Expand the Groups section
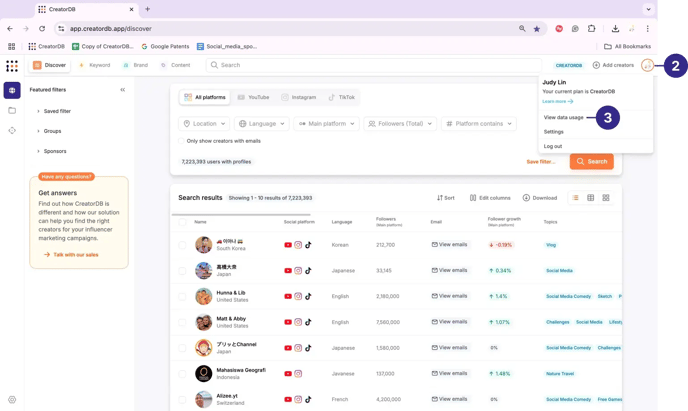 50,131
